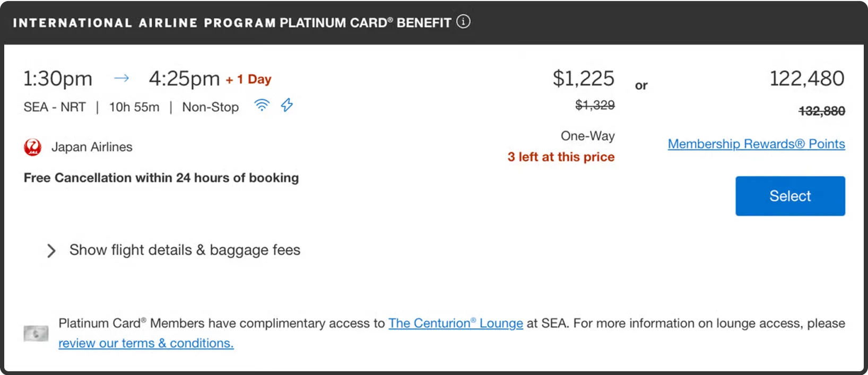This screenshot has height=375, width=868.
Task: Show flight details & baggage fees
Action: coord(185,250)
